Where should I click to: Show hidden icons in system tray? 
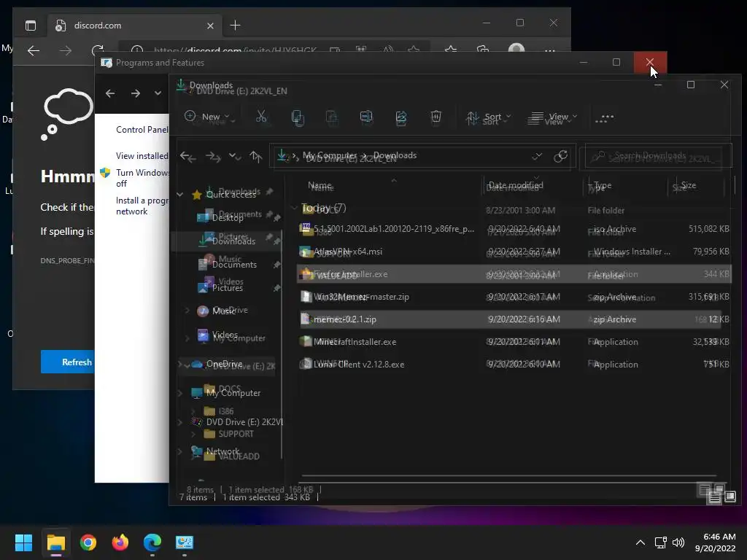640,542
